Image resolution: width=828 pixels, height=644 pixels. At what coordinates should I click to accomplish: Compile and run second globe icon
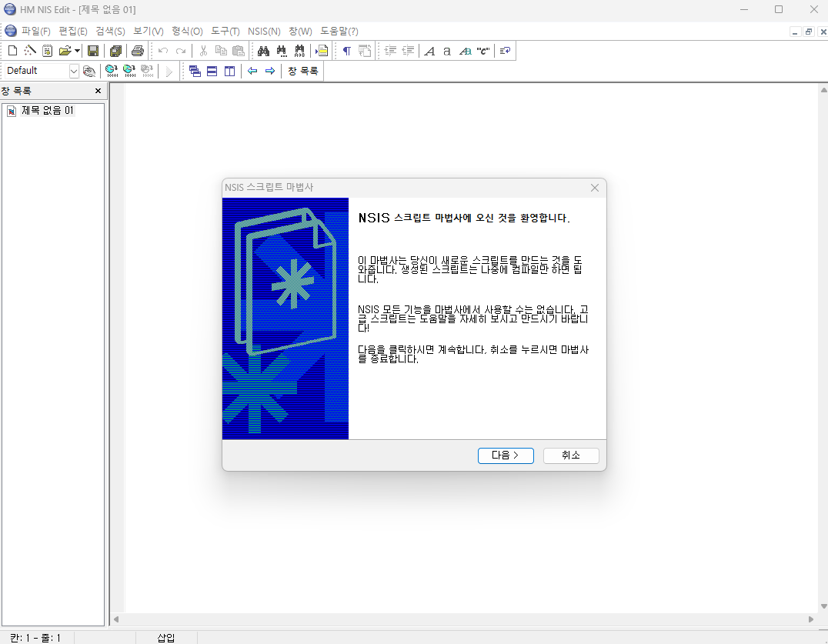(129, 71)
